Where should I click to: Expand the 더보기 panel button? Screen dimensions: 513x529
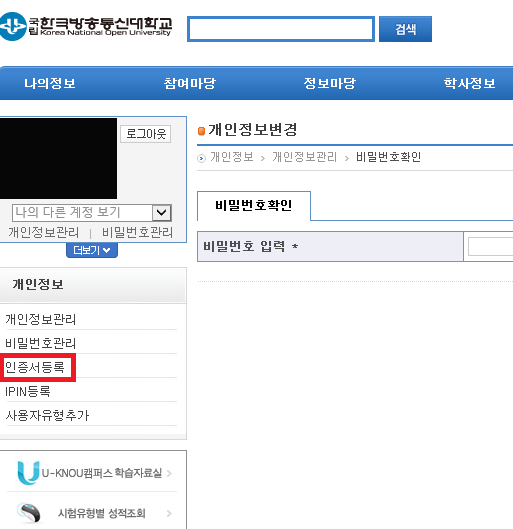[x=92, y=250]
